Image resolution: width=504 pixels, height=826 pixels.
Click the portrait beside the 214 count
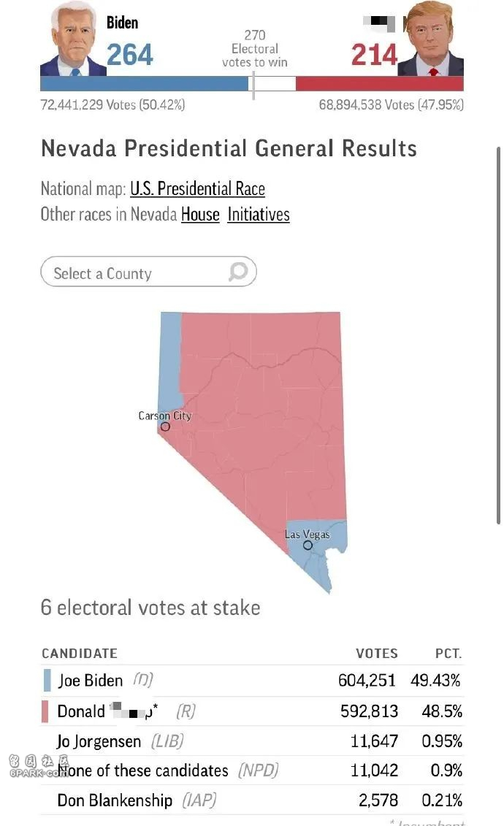click(x=432, y=40)
